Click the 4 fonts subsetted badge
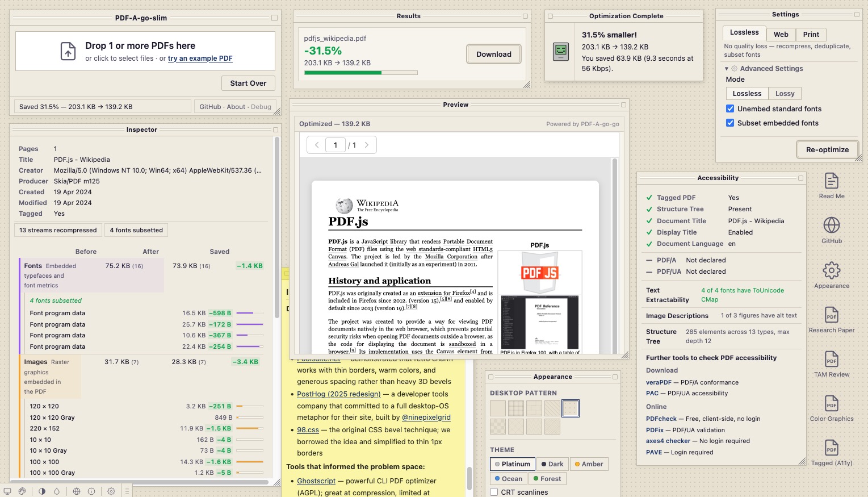This screenshot has height=497, width=868. [136, 230]
